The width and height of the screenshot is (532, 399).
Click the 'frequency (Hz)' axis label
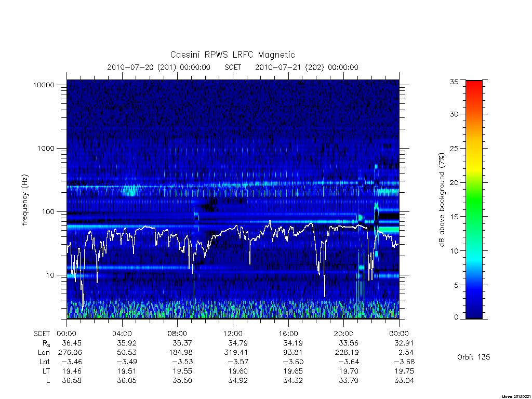coord(25,200)
